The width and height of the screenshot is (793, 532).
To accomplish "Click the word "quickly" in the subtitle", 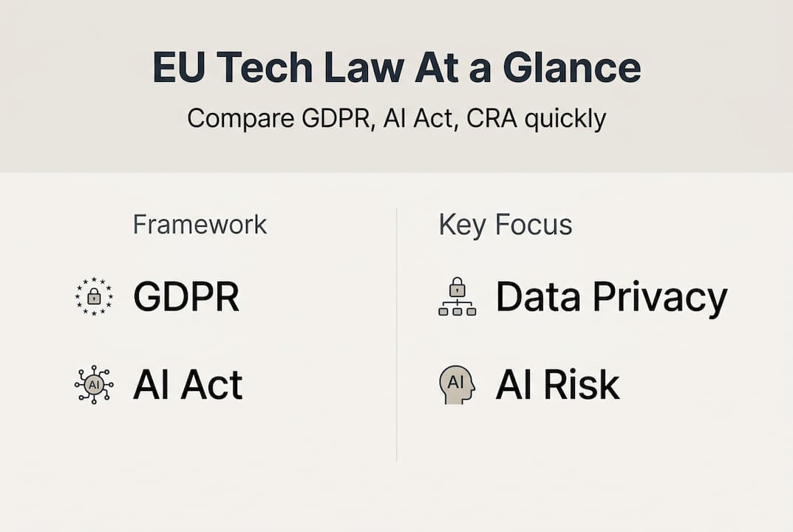I will tap(565, 118).
